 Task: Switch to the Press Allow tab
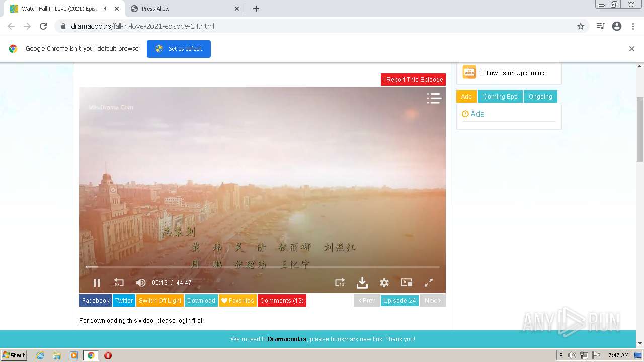pos(185,9)
